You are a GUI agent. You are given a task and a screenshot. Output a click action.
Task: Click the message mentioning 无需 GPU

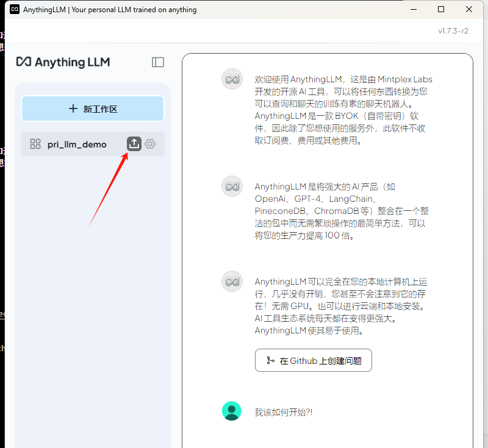(341, 306)
